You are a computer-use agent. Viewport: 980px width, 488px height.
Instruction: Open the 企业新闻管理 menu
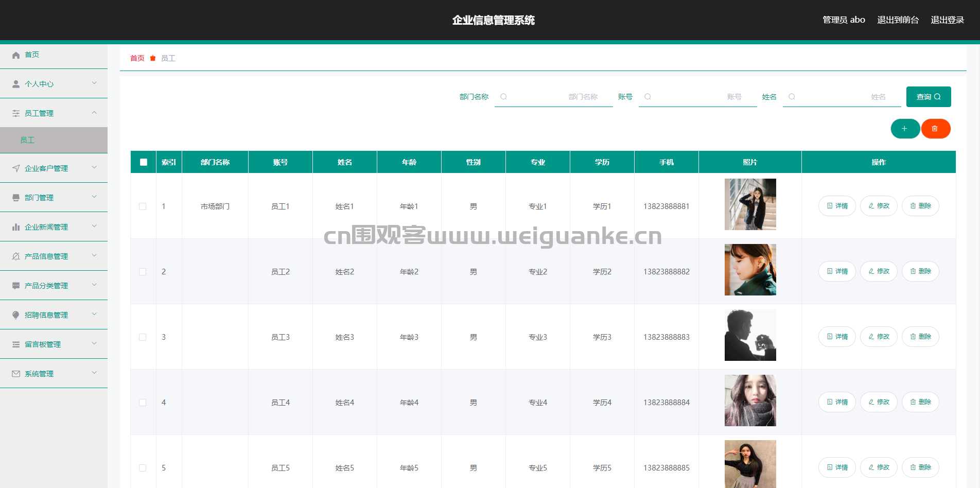[54, 227]
